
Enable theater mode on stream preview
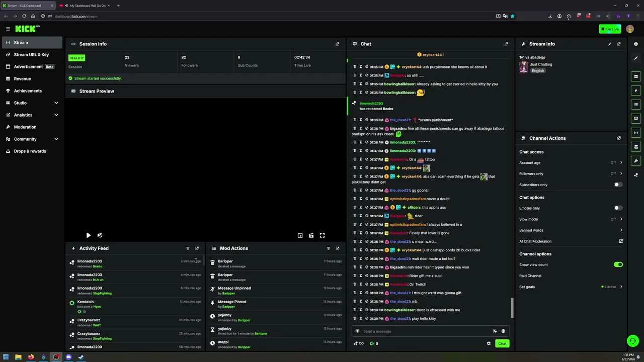pyautogui.click(x=311, y=235)
